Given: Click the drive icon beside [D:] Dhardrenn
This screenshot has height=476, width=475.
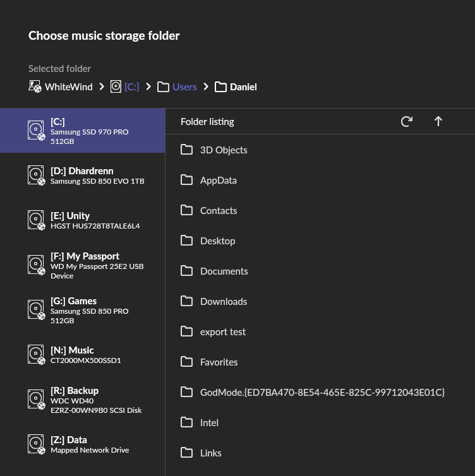Looking at the screenshot, I should point(35,176).
